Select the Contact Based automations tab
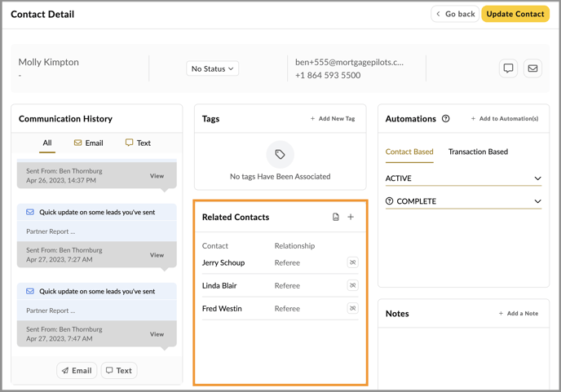 point(409,152)
